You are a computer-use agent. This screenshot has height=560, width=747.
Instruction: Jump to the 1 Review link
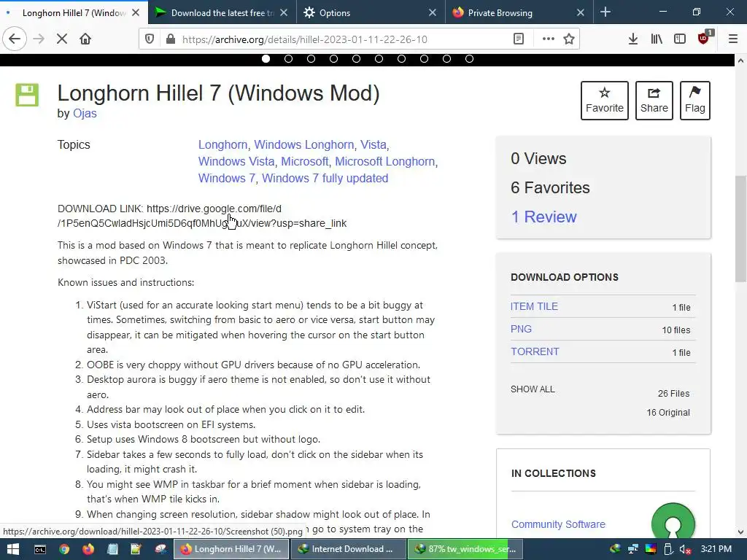(543, 217)
